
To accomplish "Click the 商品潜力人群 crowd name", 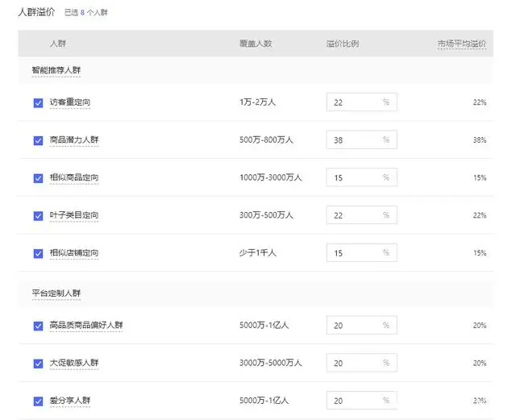I will [x=74, y=140].
